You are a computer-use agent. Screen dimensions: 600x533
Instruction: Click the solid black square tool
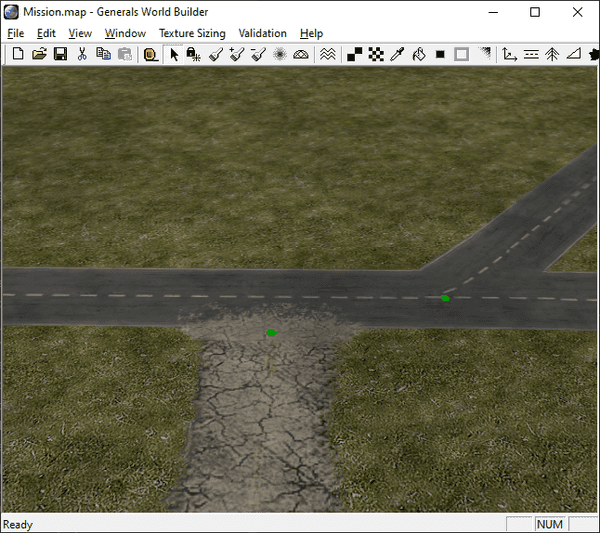coord(440,54)
